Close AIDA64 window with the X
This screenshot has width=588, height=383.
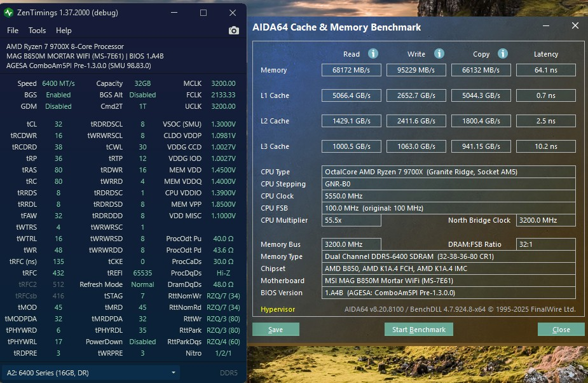point(575,25)
